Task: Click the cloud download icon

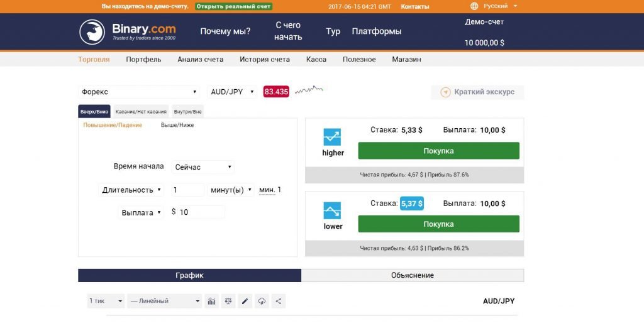Action: pyautogui.click(x=262, y=302)
